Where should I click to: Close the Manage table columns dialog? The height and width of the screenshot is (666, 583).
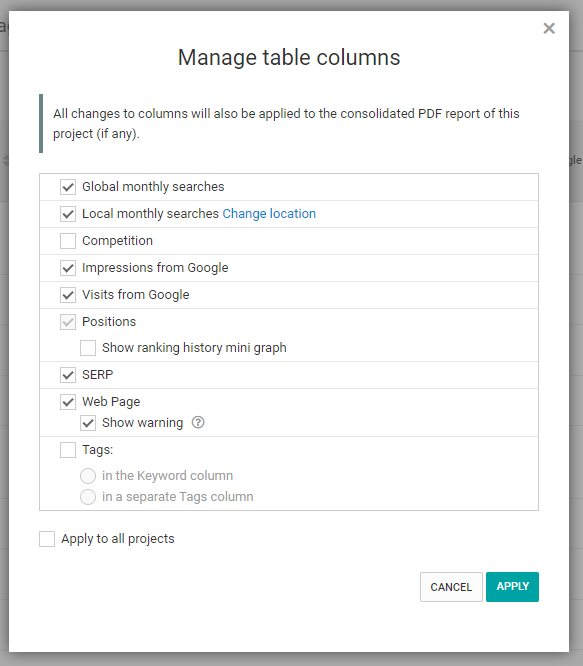549,28
